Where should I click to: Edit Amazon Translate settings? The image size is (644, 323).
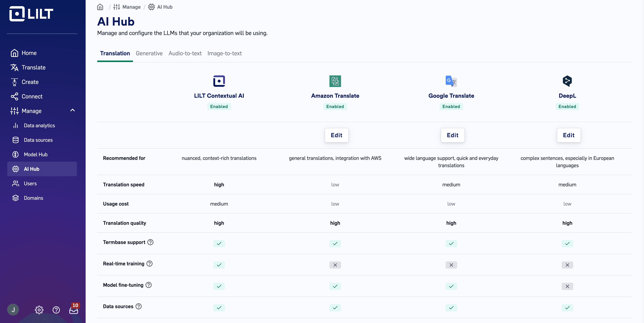tap(337, 135)
